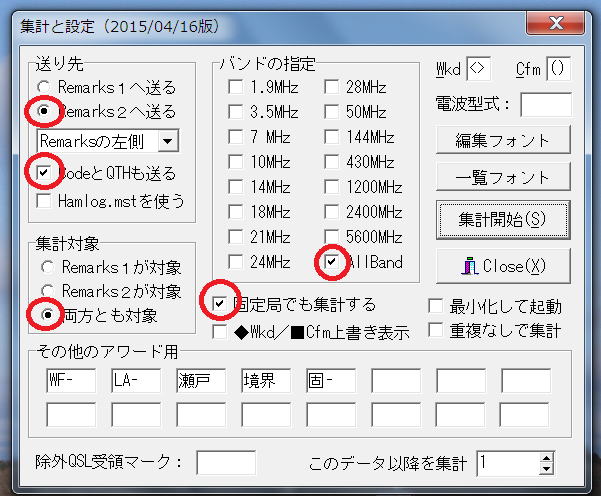Increase the 'このデータ以降を集計' spinner value
Image resolution: width=601 pixels, height=496 pixels.
[x=545, y=458]
